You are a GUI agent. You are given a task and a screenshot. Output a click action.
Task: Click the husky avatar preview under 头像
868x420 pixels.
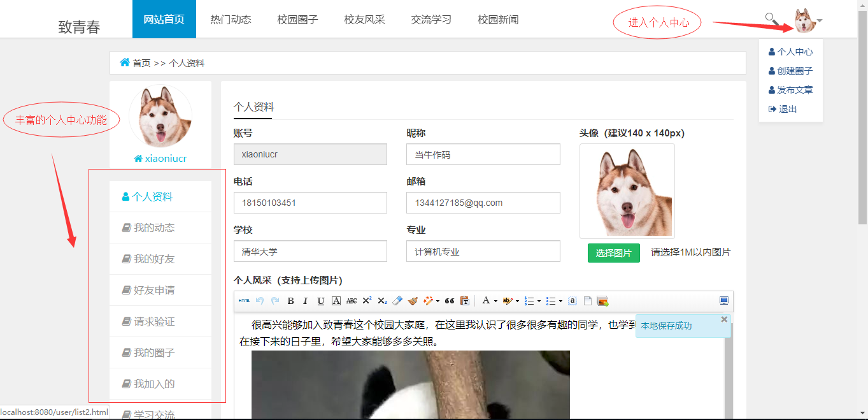627,191
